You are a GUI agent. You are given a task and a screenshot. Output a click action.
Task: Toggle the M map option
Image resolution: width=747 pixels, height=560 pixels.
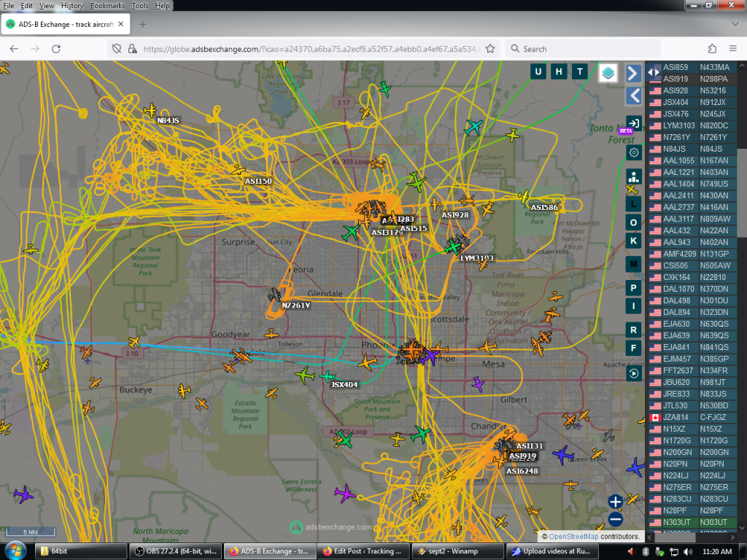click(x=634, y=264)
